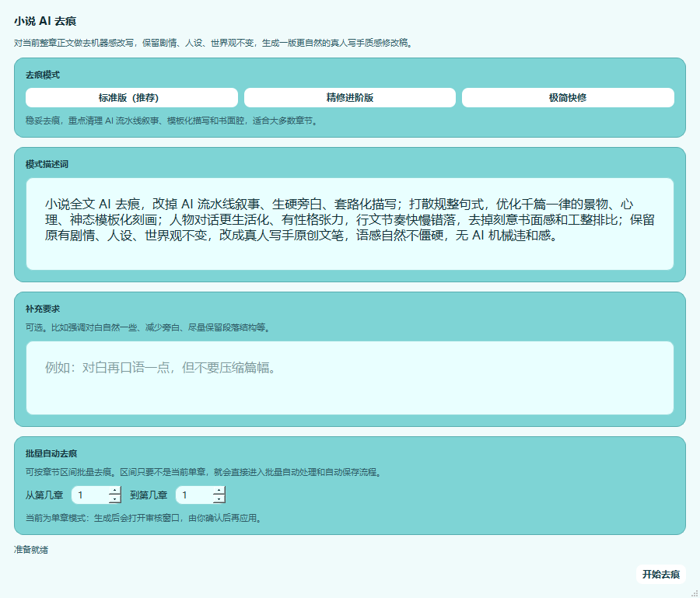Select the 标准版（推荐）mode
The height and width of the screenshot is (598, 700).
(x=131, y=98)
